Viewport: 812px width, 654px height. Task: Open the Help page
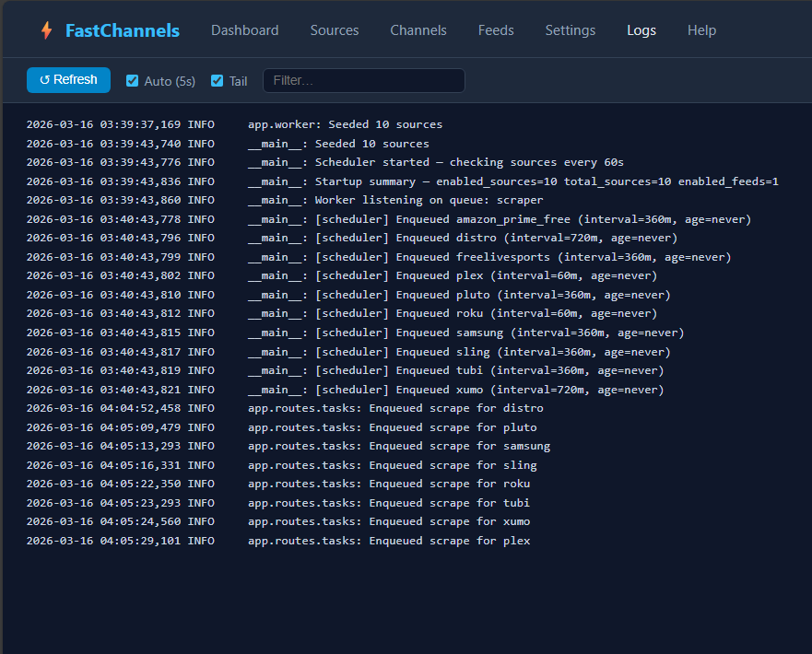(x=701, y=30)
